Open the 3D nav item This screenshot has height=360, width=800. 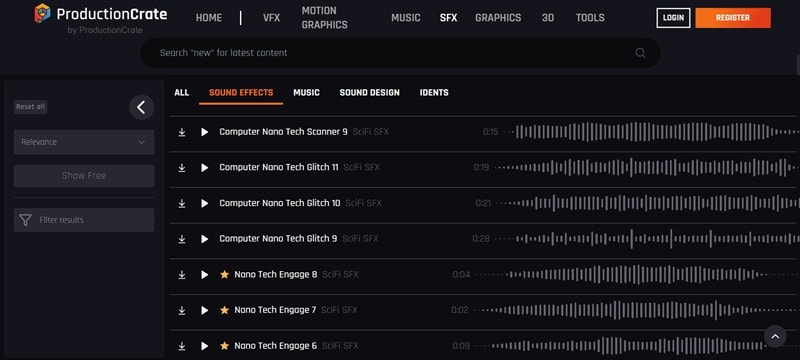[548, 18]
